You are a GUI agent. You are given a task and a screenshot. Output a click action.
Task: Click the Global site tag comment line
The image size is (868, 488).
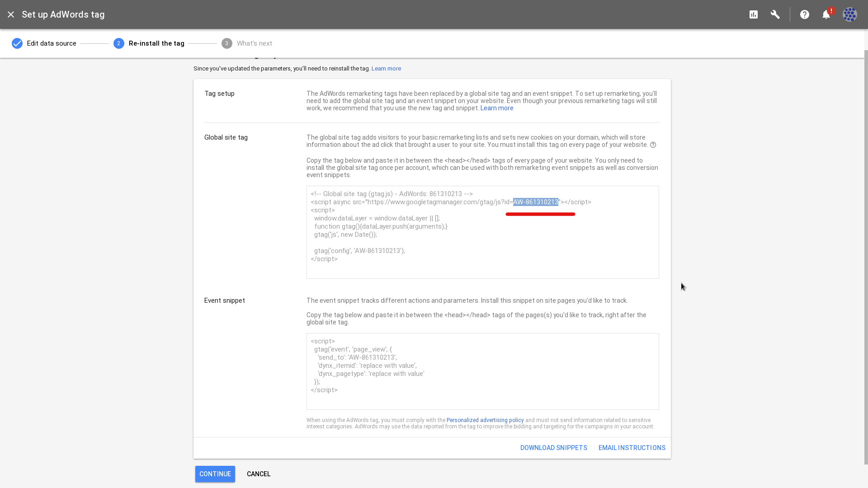point(392,194)
